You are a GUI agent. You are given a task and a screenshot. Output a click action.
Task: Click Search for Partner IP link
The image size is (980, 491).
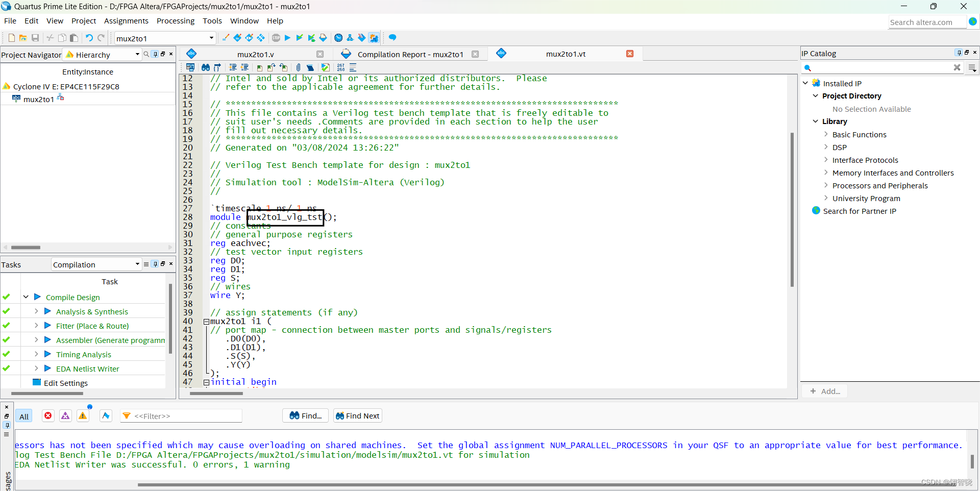[859, 211]
